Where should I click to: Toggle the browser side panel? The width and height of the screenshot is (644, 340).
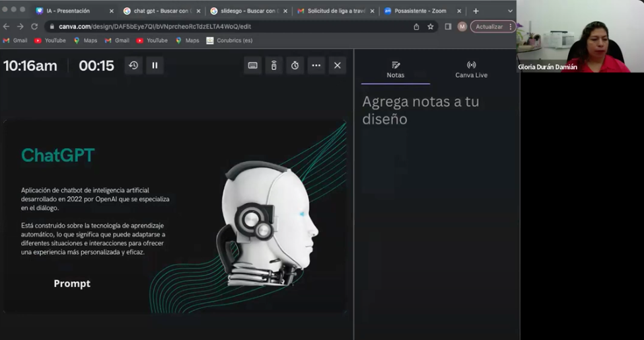(448, 26)
